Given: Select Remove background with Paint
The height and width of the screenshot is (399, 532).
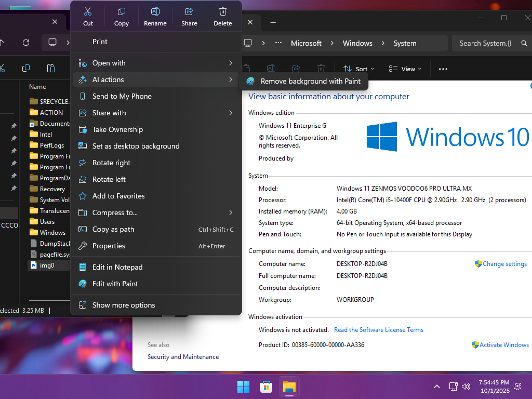Looking at the screenshot, I should coord(303,82).
